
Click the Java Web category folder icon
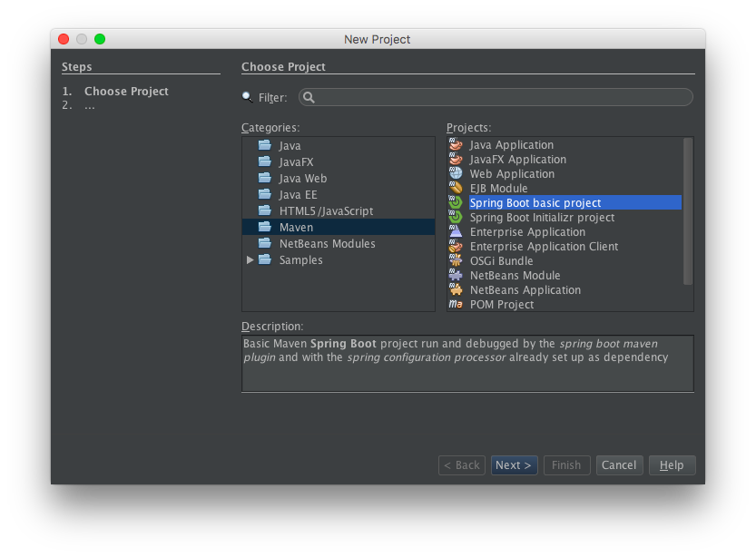pyautogui.click(x=265, y=178)
